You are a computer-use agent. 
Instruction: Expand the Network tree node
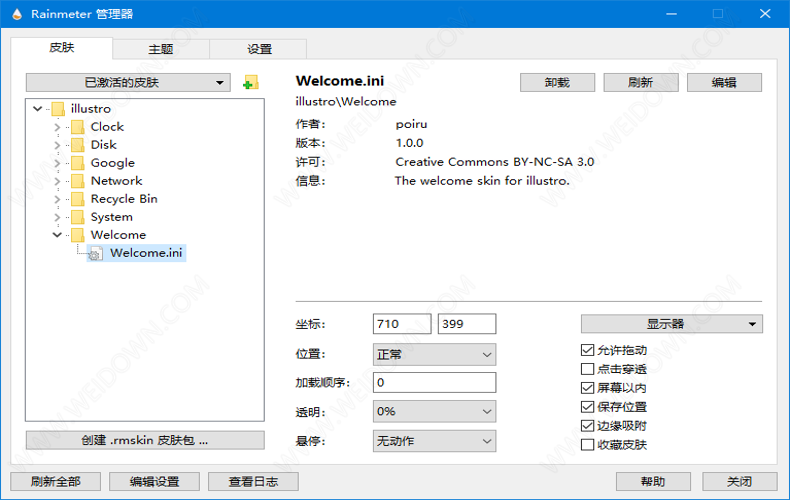[57, 181]
